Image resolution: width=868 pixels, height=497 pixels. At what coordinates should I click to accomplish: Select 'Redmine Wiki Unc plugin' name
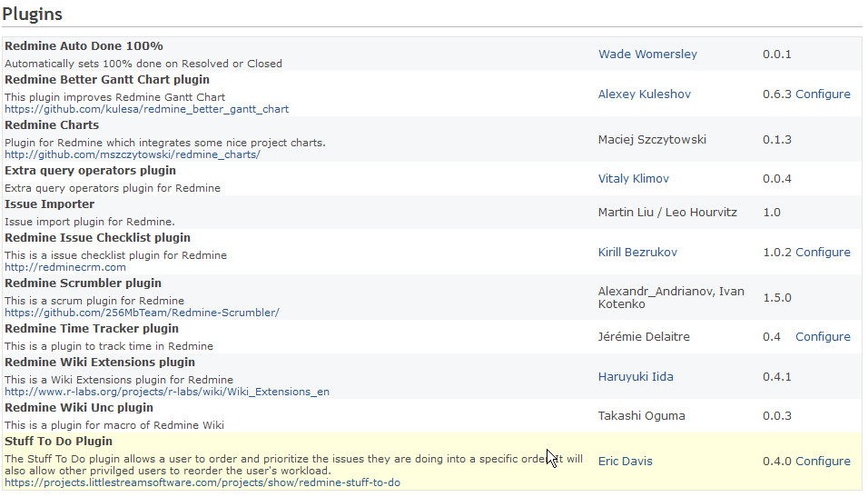point(79,408)
